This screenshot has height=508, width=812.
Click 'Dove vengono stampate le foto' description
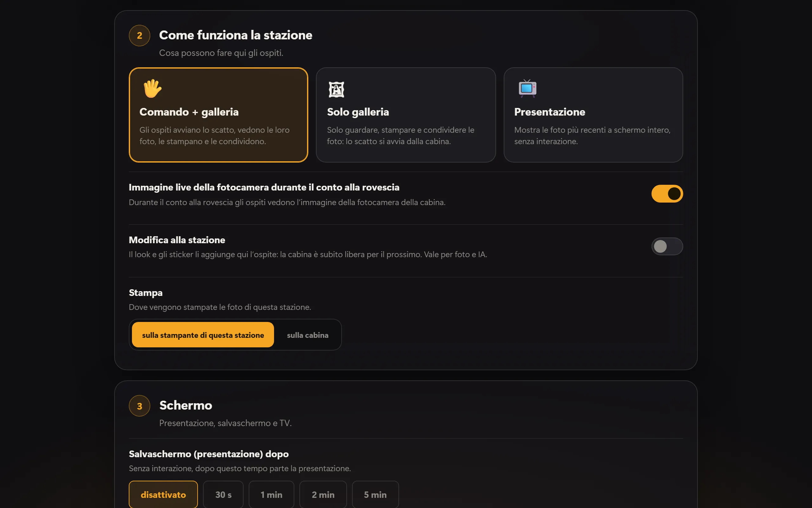(x=220, y=307)
